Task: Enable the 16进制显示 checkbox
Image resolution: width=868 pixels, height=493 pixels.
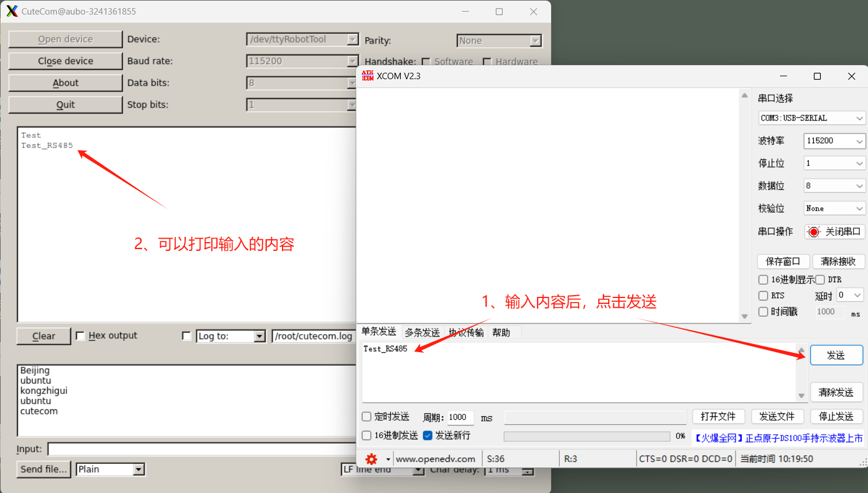Action: (763, 279)
